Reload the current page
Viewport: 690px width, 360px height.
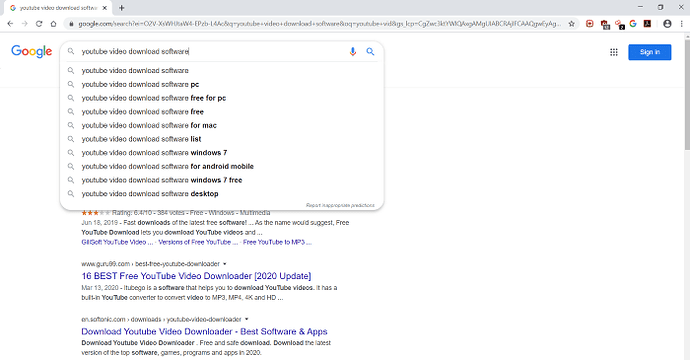[39, 24]
